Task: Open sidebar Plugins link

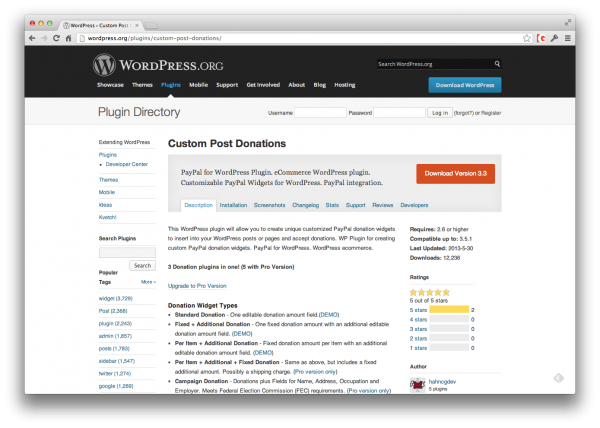Action: coord(108,155)
